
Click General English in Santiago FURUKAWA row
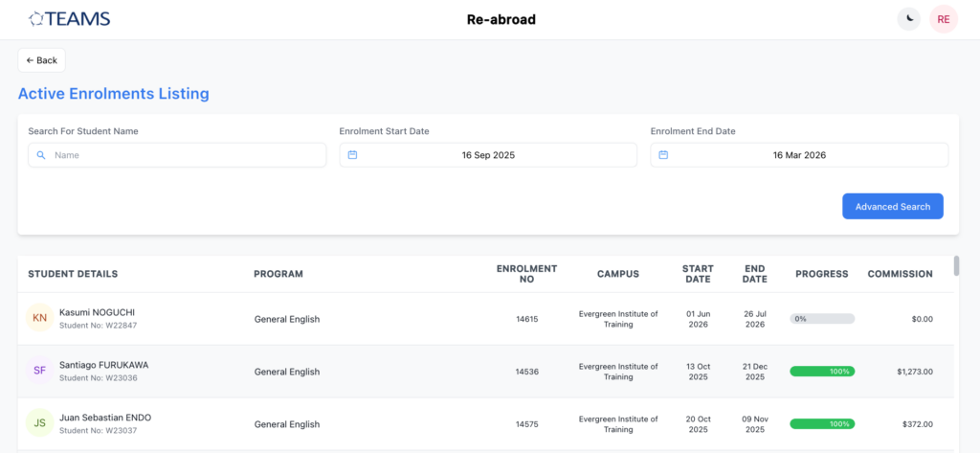(x=287, y=372)
